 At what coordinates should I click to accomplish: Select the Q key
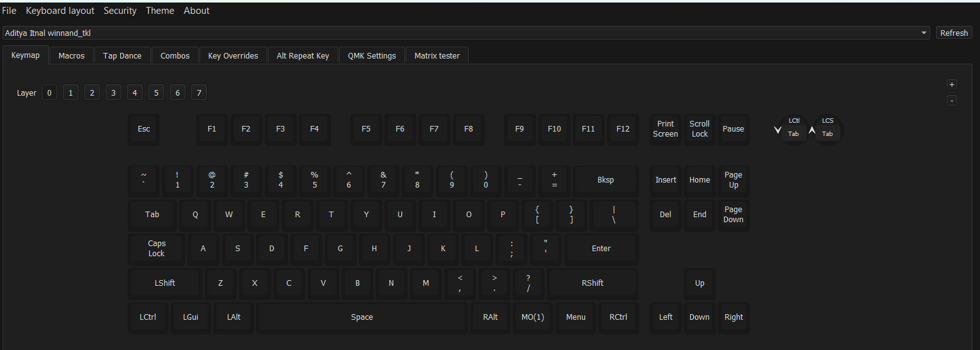[x=195, y=215]
